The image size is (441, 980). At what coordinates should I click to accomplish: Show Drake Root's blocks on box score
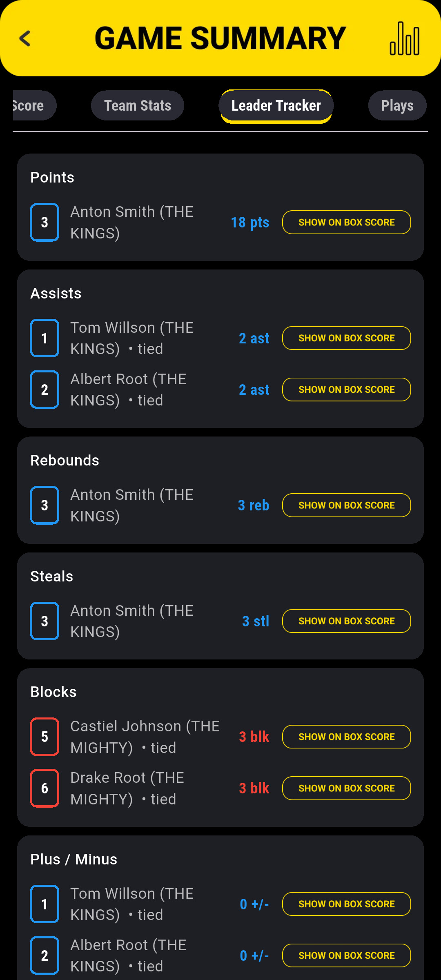pyautogui.click(x=346, y=788)
